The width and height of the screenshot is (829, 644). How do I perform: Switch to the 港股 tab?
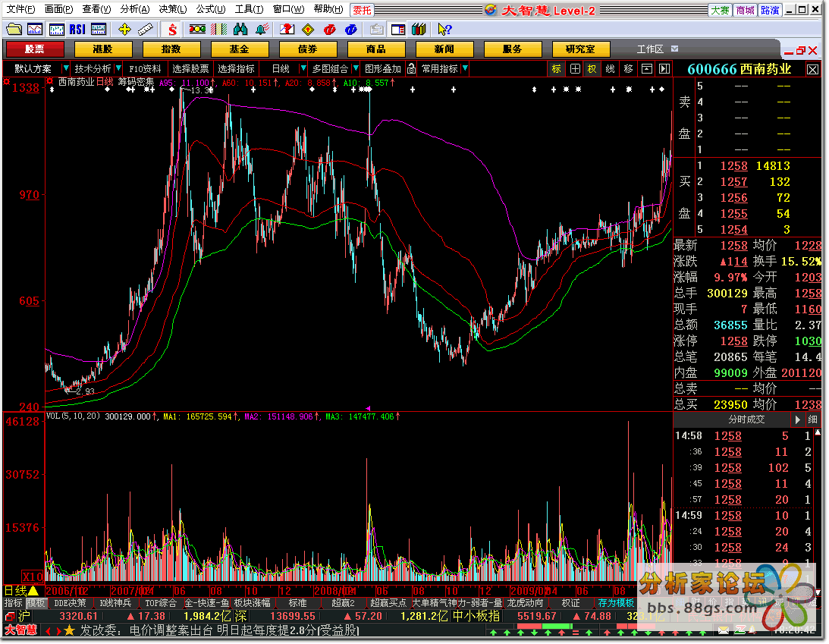[x=103, y=49]
